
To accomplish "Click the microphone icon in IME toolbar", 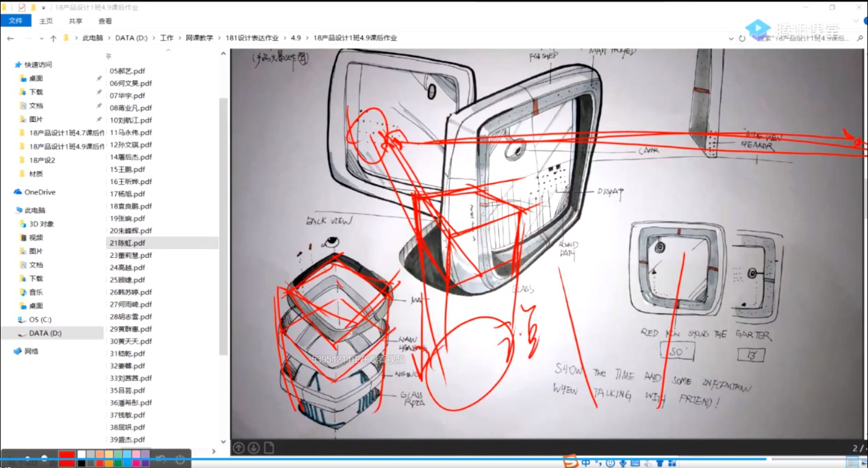I will coord(622,463).
